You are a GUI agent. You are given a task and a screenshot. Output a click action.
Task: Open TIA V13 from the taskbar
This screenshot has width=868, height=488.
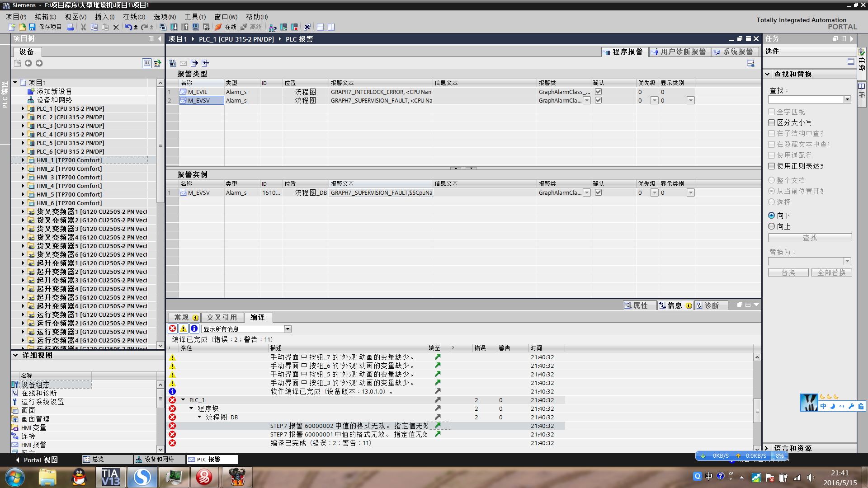(x=110, y=477)
